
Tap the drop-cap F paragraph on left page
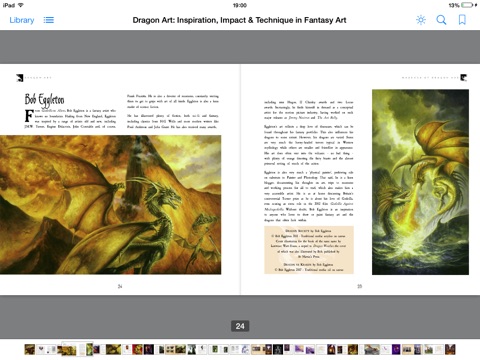coord(70,119)
